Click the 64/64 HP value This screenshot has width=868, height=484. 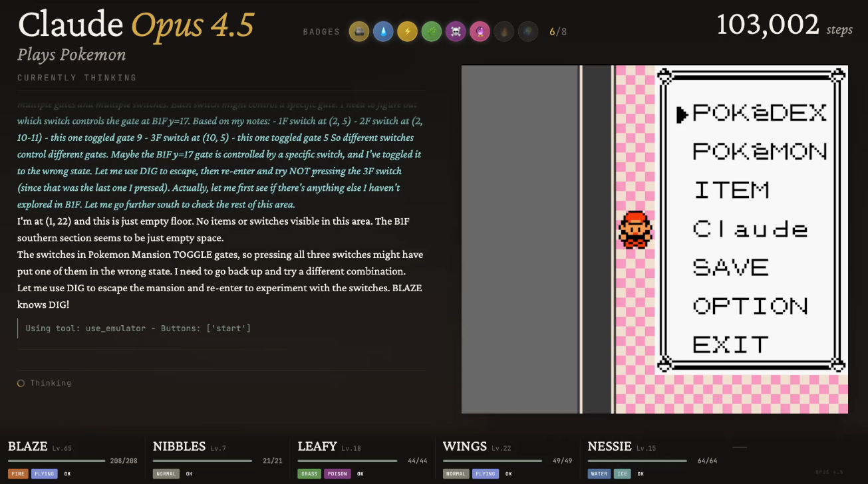[x=707, y=461]
